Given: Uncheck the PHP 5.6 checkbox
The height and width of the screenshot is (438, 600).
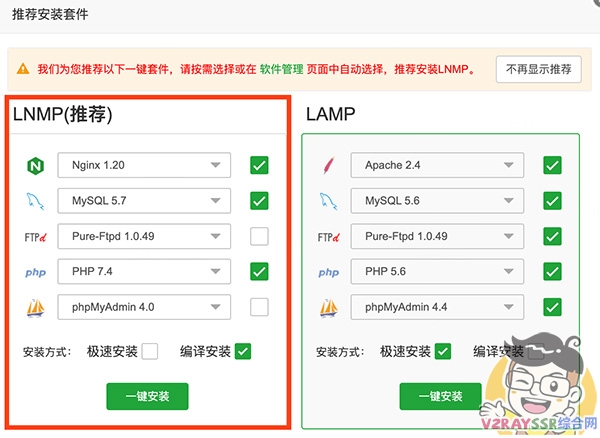Looking at the screenshot, I should (552, 272).
